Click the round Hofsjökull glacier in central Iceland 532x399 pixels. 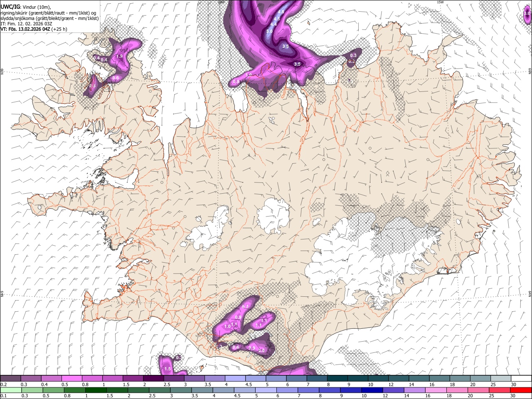tap(273, 216)
